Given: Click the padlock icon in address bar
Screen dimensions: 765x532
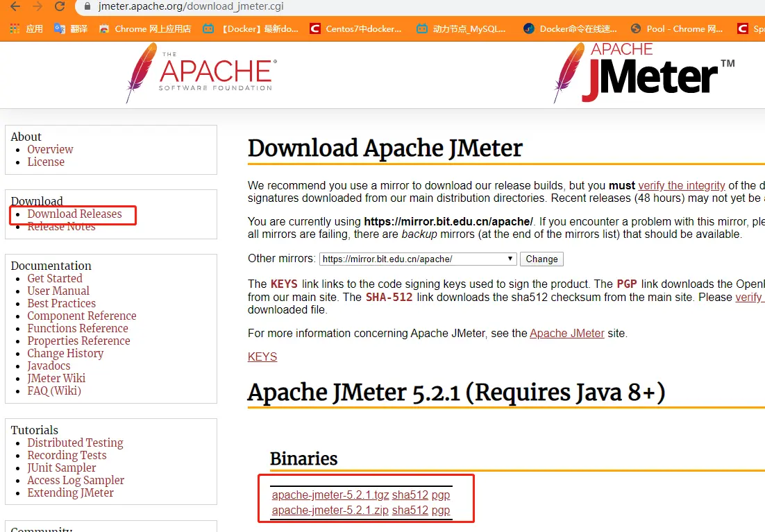Looking at the screenshot, I should 88,6.
